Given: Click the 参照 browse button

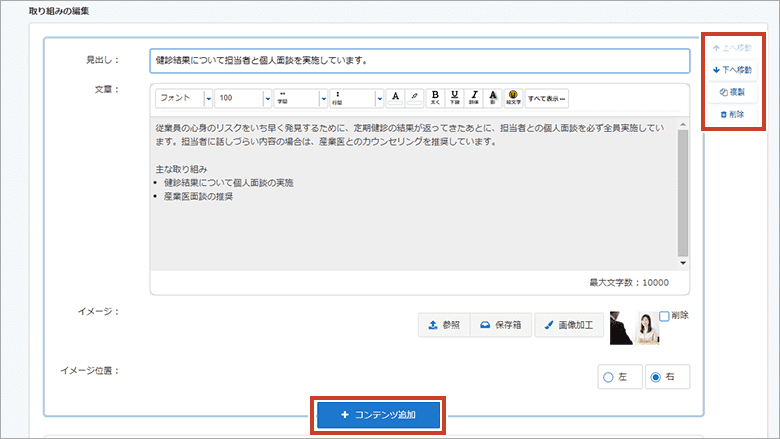Looking at the screenshot, I should coord(443,325).
